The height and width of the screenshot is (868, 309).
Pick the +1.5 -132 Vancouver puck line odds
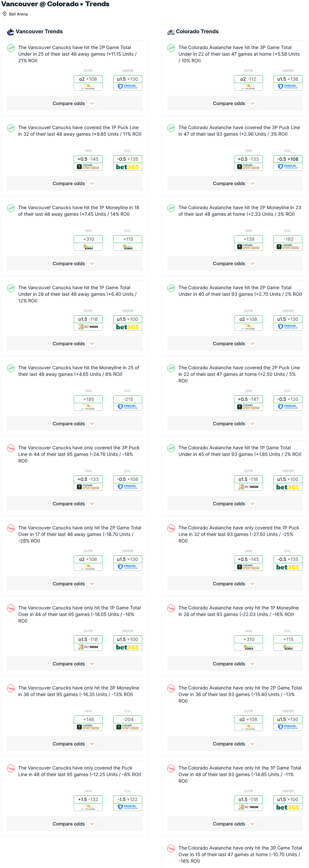[88, 799]
